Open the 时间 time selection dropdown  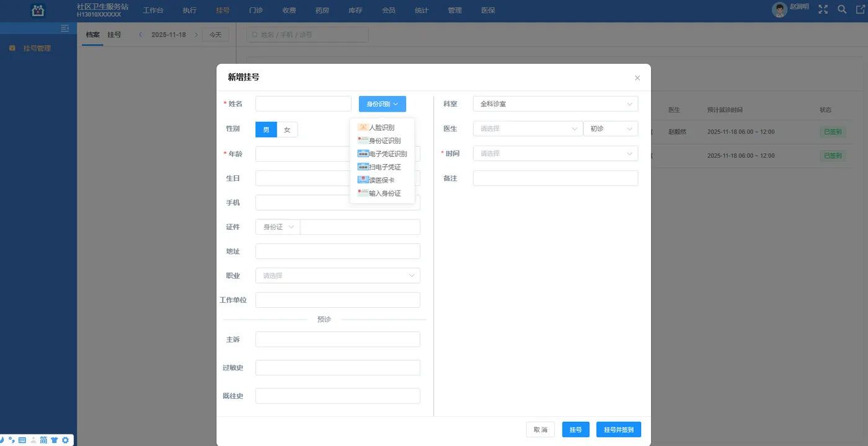555,153
